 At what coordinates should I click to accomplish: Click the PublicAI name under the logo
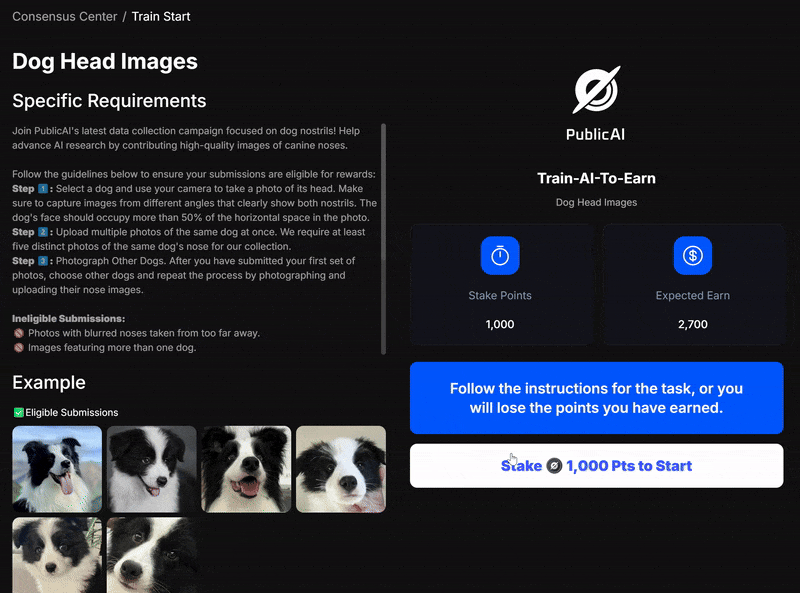[x=595, y=134]
